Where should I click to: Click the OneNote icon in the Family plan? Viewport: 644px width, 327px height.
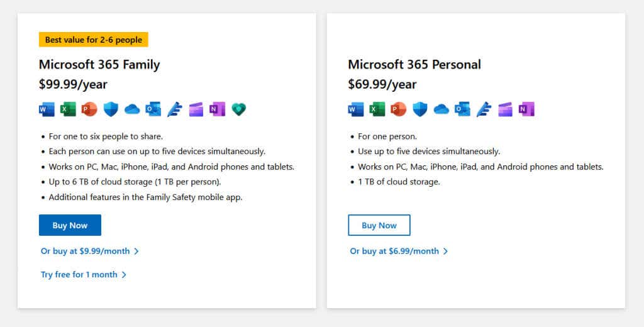[x=217, y=109]
